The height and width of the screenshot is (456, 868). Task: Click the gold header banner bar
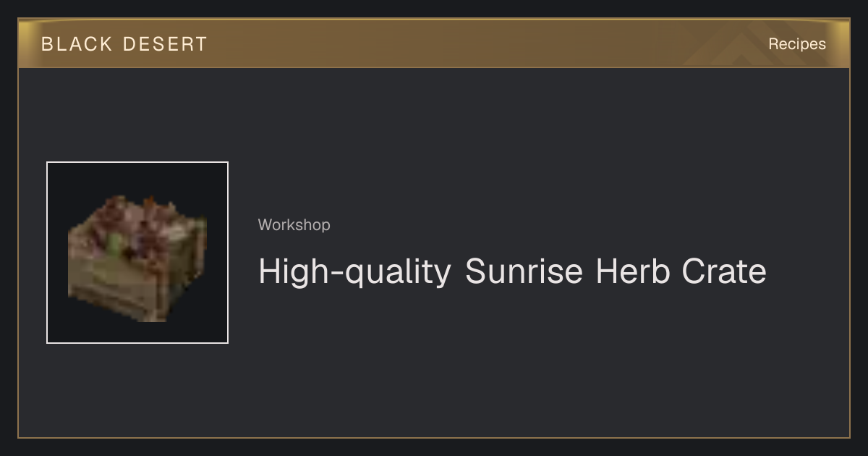pyautogui.click(x=434, y=43)
